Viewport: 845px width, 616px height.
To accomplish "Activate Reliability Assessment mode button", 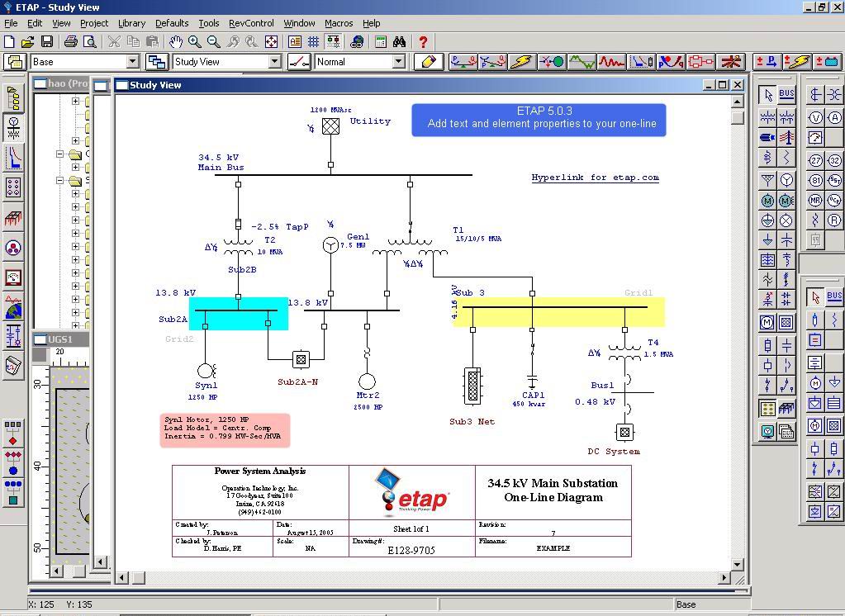I will (700, 61).
